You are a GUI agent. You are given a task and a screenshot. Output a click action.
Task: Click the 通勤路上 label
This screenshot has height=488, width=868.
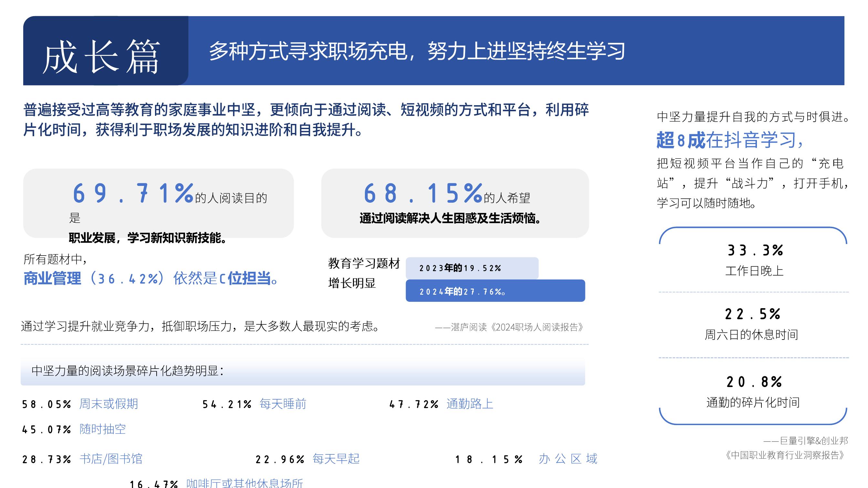tap(470, 403)
